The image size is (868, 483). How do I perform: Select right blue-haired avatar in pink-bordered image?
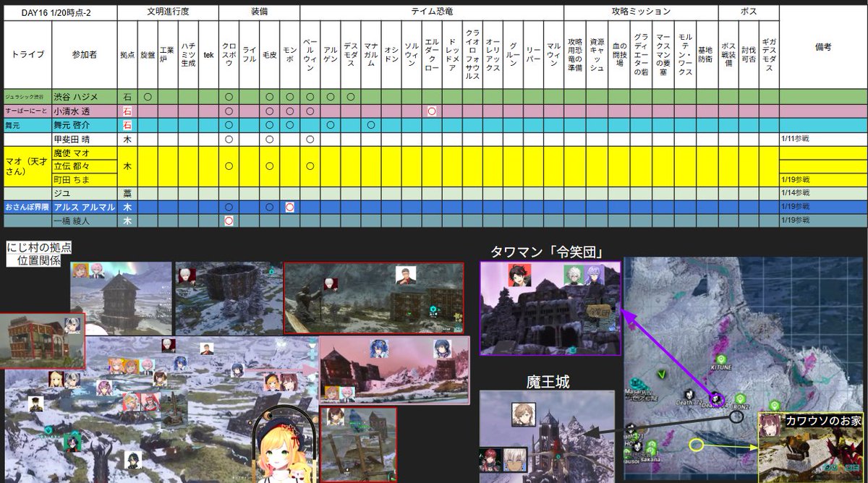point(443,349)
